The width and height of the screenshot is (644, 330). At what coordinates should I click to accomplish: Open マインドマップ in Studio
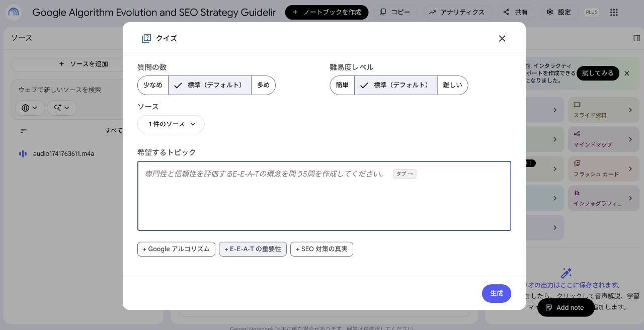(603, 139)
